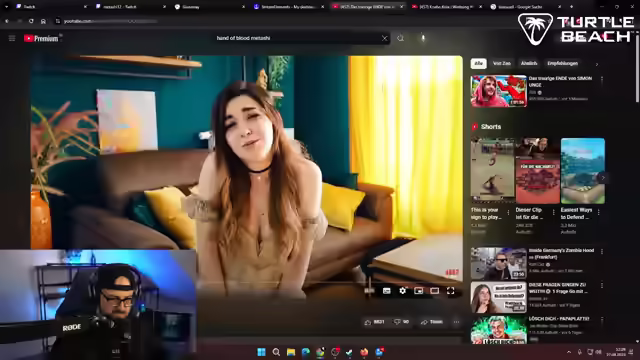Image resolution: width=640 pixels, height=360 pixels.
Task: Open a new browser tab
Action: [x=571, y=7]
